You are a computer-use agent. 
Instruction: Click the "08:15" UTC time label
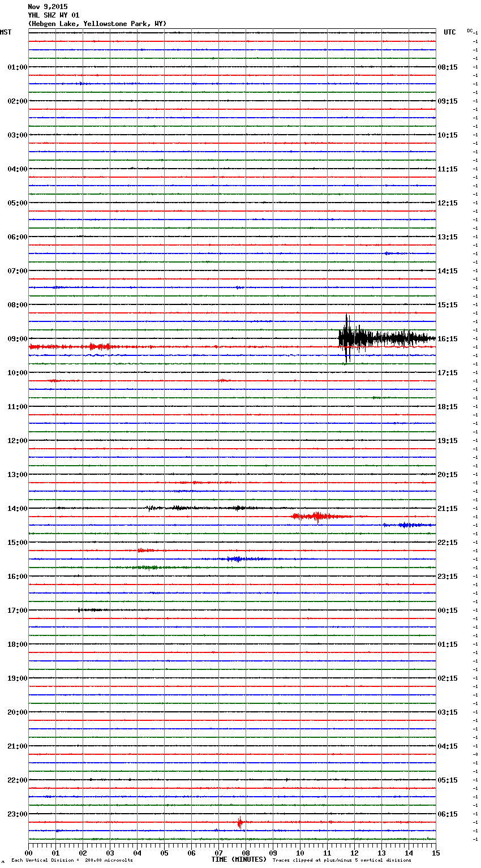[x=448, y=67]
